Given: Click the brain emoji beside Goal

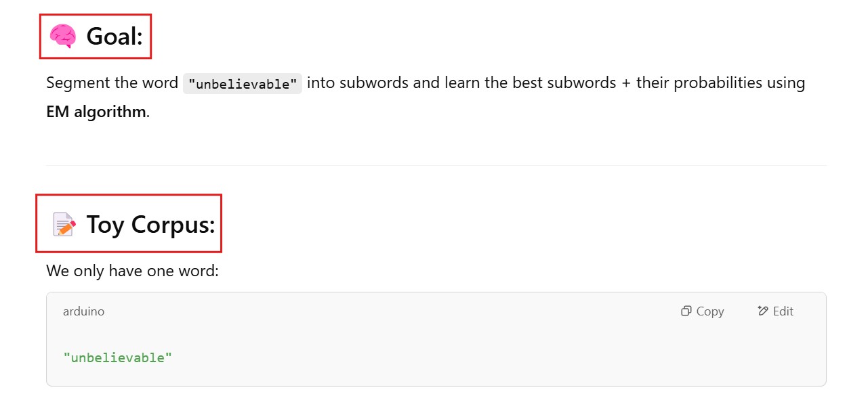Looking at the screenshot, I should (62, 37).
